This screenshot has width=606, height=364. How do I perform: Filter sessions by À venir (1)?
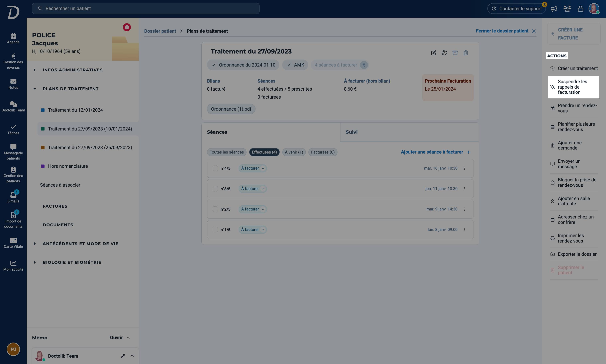[294, 152]
